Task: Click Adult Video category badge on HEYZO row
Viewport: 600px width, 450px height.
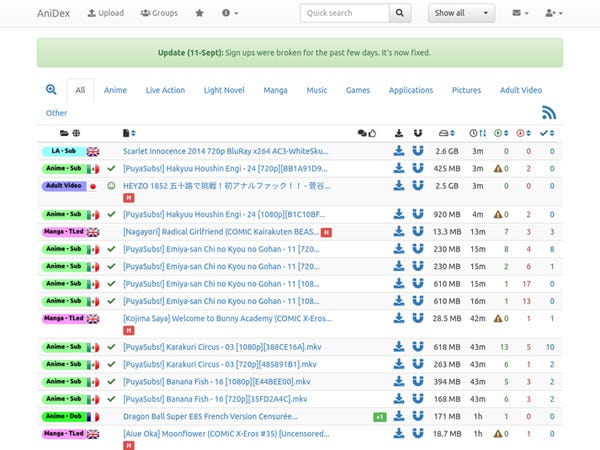Action: click(x=64, y=186)
